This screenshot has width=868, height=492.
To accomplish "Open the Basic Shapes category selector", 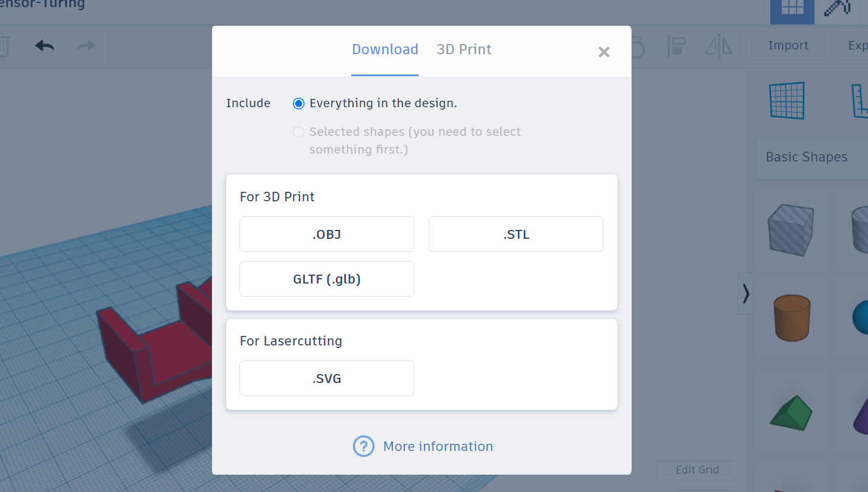I will 807,157.
